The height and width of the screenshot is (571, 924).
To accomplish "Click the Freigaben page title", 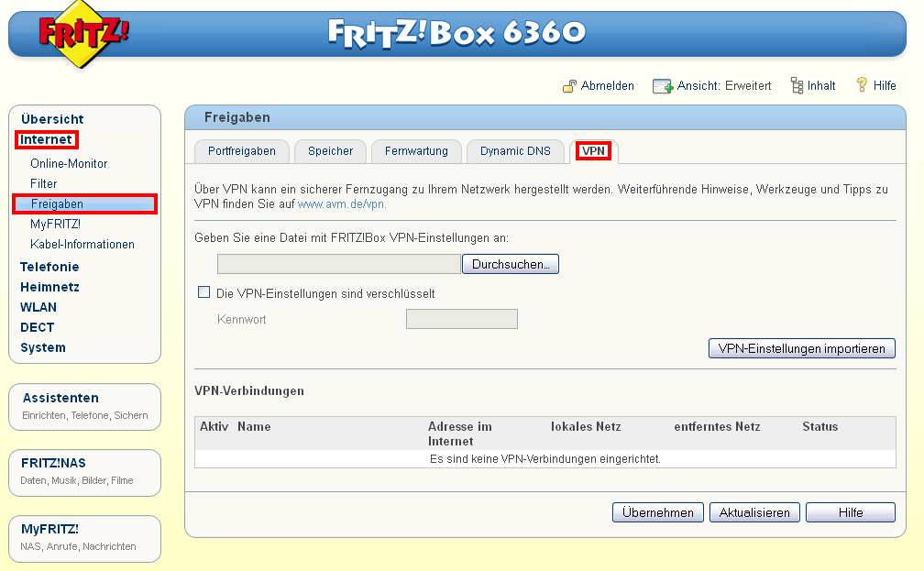I will [x=236, y=117].
